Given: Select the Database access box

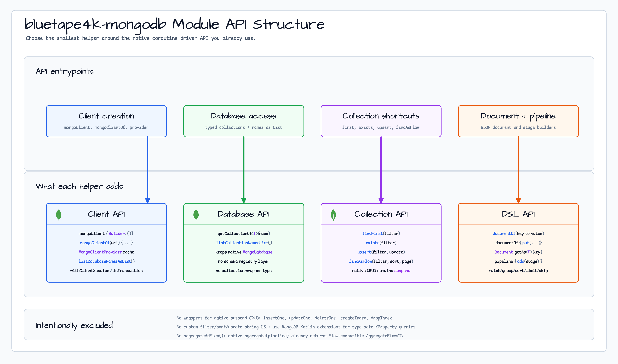Looking at the screenshot, I should (x=244, y=121).
